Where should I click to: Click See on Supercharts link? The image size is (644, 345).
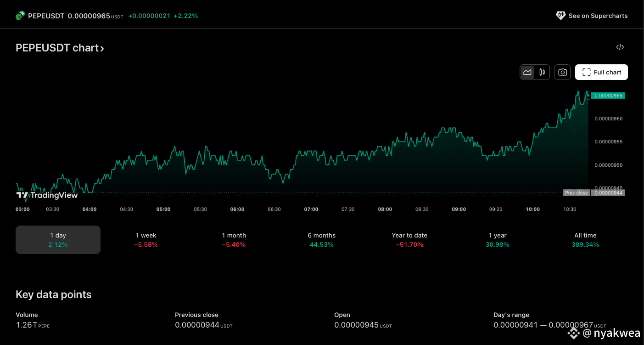point(598,16)
